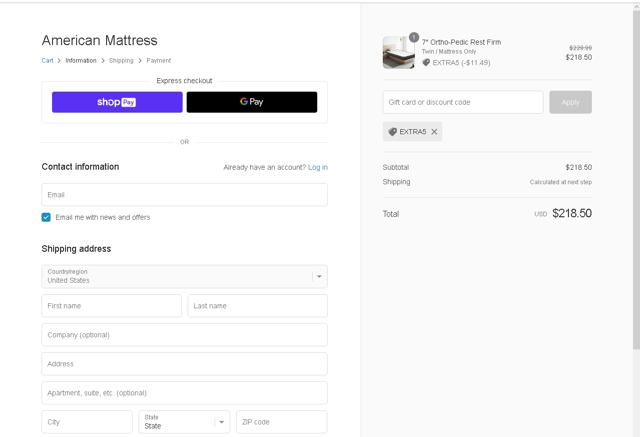Focus the Email input field

click(x=184, y=195)
